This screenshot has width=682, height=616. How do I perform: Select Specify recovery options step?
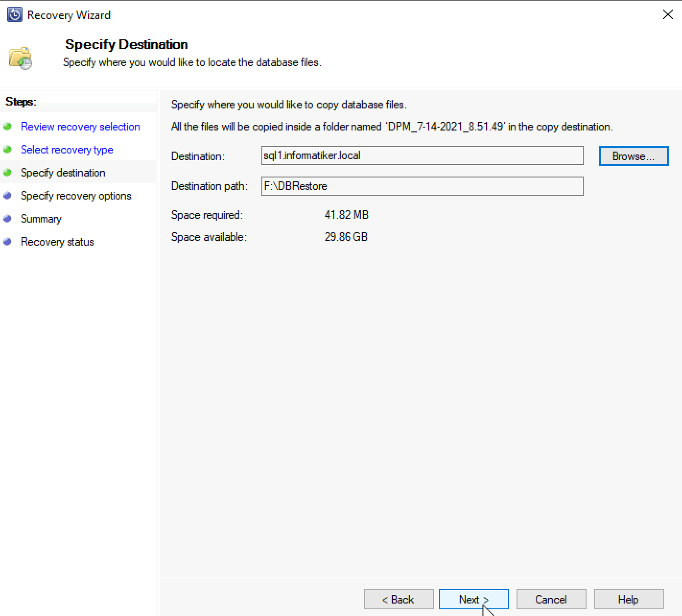76,196
